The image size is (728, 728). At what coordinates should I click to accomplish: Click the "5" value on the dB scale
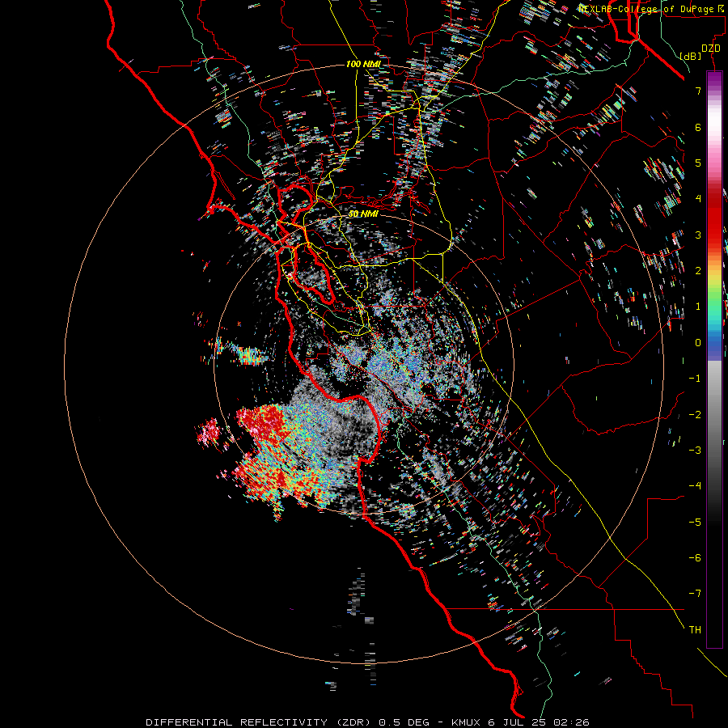[x=698, y=163]
